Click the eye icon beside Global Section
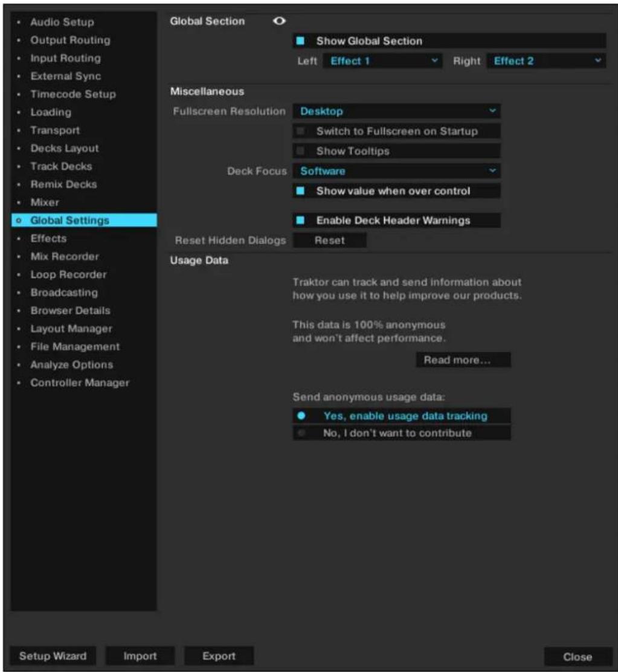 tap(279, 21)
